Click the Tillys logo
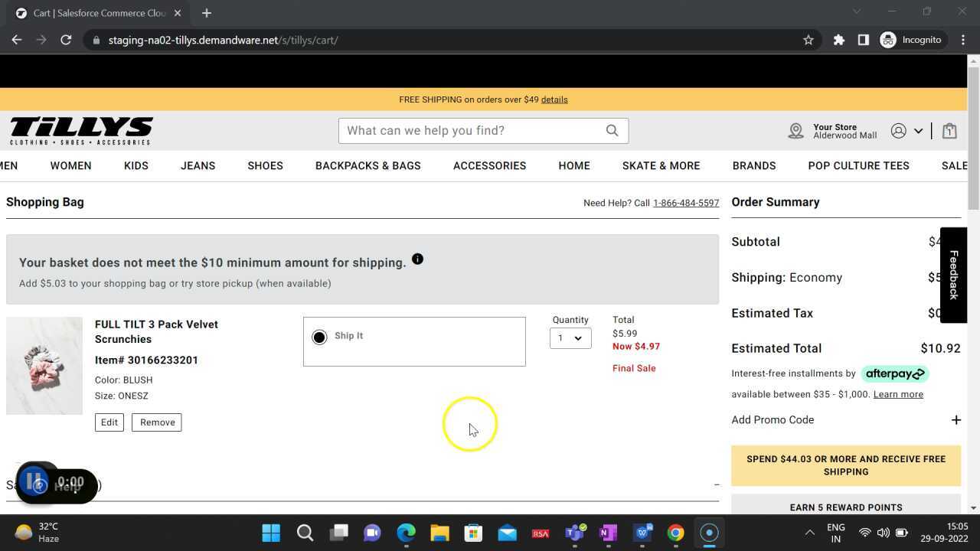 (81, 131)
